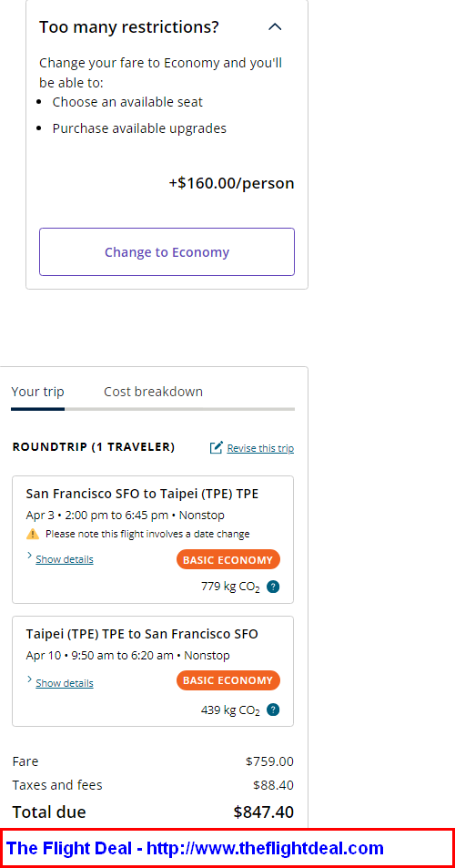This screenshot has height=868, width=455.
Task: Show details for SFO to Taipei flight
Action: pos(64,559)
